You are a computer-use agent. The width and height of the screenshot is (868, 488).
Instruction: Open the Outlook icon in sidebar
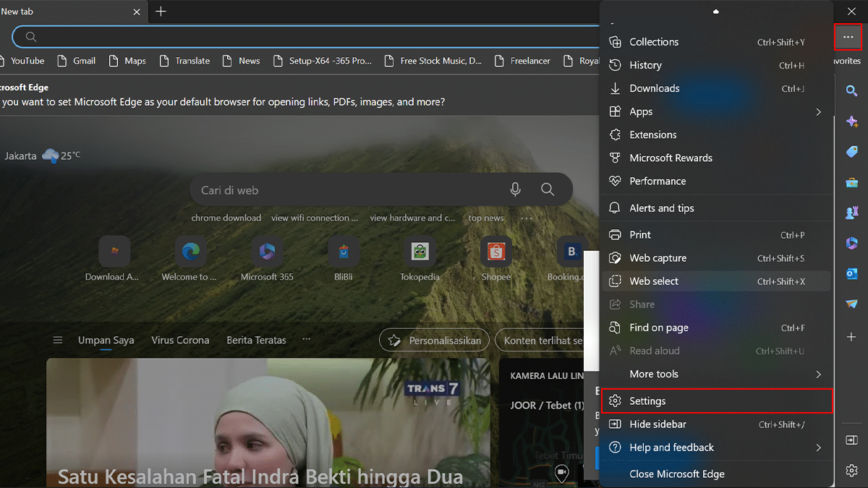pos(851,273)
